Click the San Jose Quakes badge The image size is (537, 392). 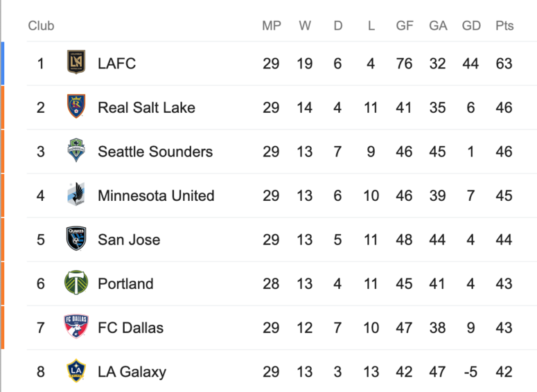(x=76, y=238)
